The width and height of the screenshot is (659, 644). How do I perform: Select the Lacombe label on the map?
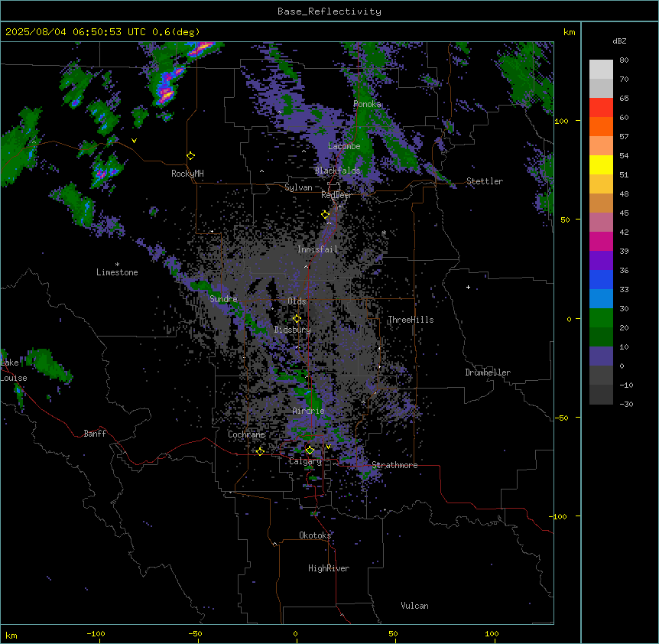tap(344, 146)
